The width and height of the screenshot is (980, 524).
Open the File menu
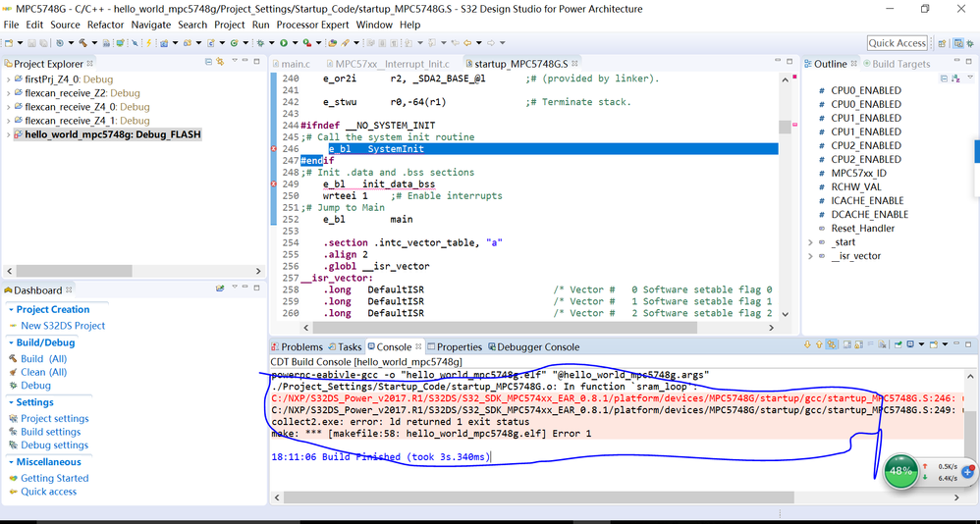click(x=11, y=25)
